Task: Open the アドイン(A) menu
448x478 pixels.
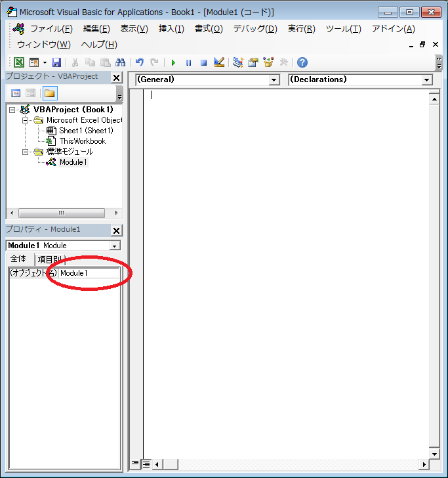Action: click(393, 29)
